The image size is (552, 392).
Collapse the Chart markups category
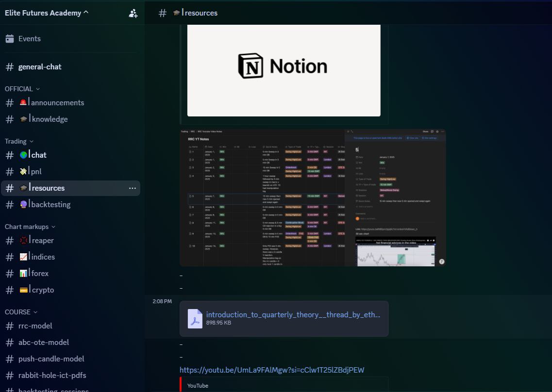pyautogui.click(x=30, y=227)
